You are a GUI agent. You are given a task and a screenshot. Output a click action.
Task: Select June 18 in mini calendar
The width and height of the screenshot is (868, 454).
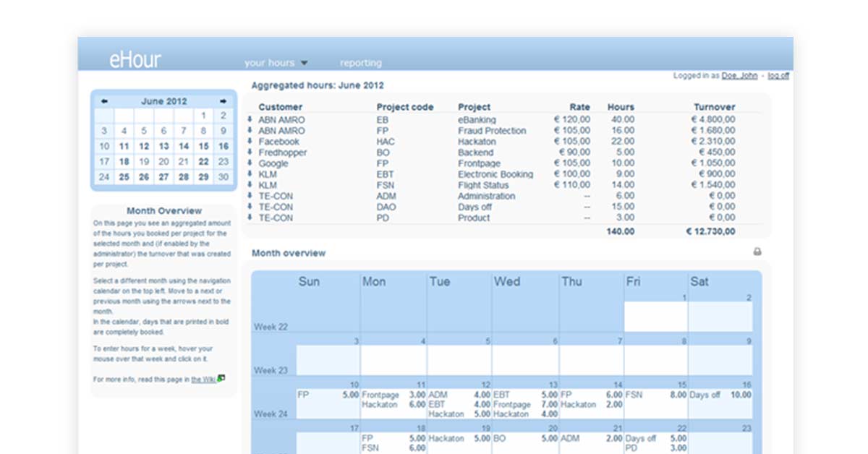tap(124, 162)
